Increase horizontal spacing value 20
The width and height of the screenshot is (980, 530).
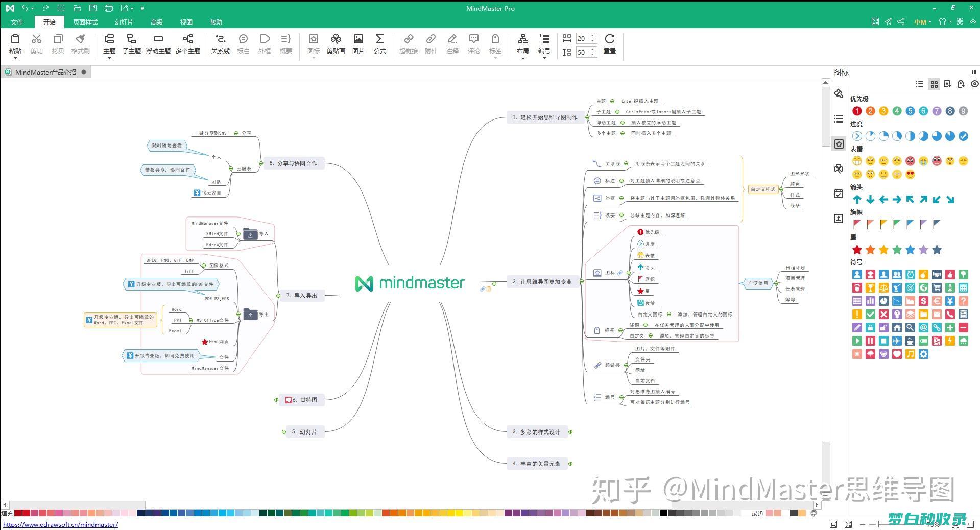593,36
